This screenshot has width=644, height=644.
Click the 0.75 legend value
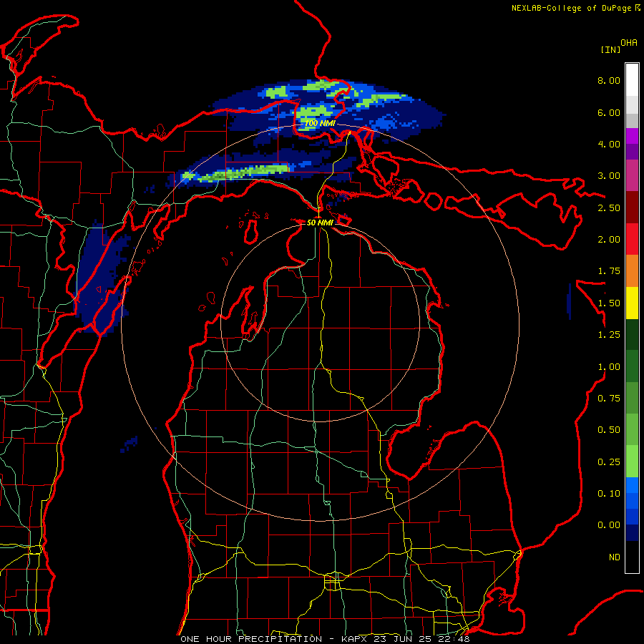click(609, 399)
